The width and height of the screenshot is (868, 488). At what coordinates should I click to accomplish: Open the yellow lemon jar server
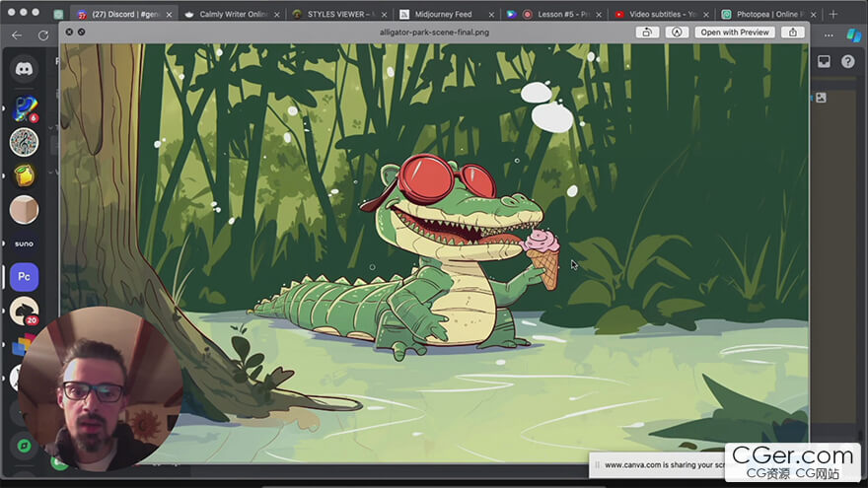24,175
